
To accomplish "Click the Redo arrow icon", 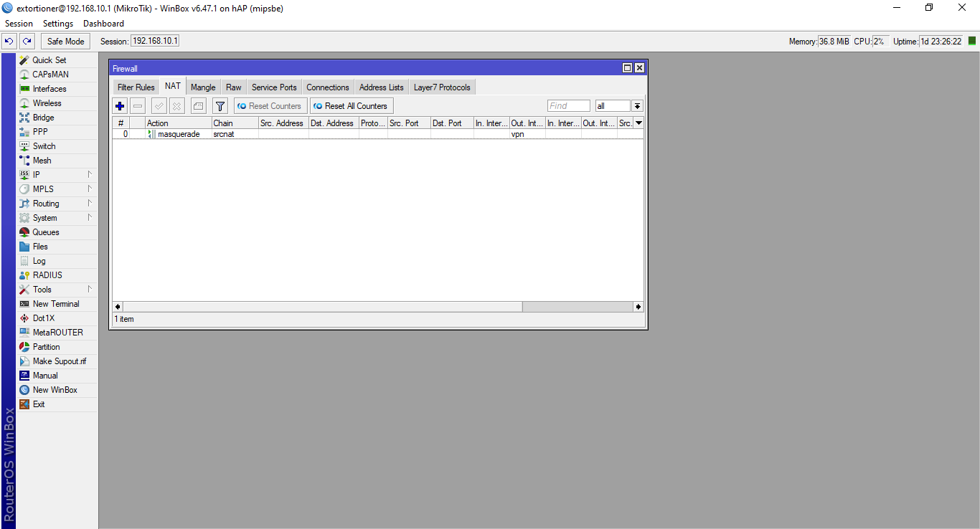I will (27, 42).
